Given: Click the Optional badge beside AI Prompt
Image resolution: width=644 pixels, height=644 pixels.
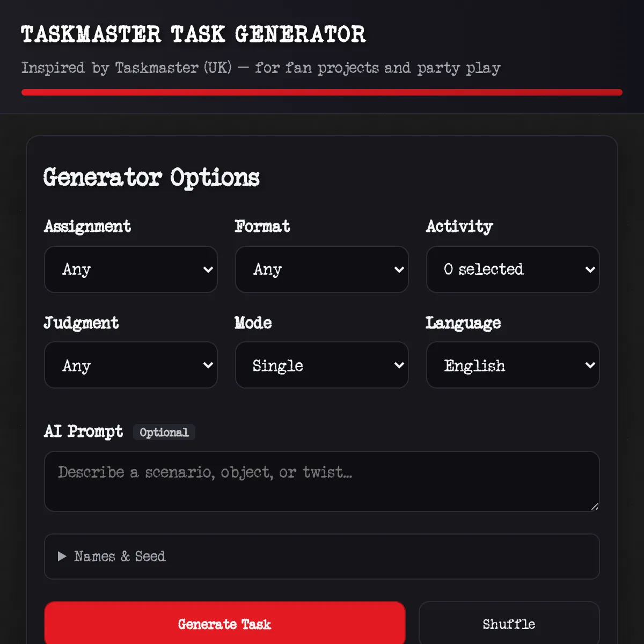Looking at the screenshot, I should [164, 433].
